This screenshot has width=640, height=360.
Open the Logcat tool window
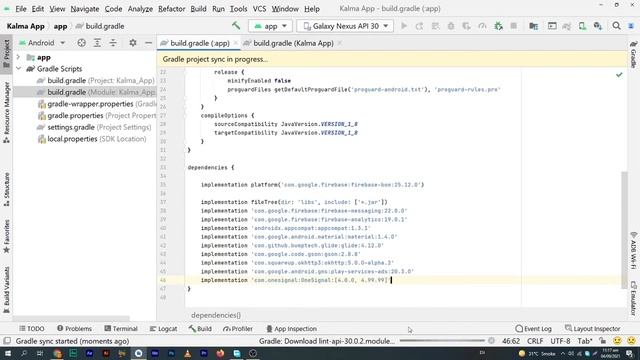pyautogui.click(x=163, y=329)
